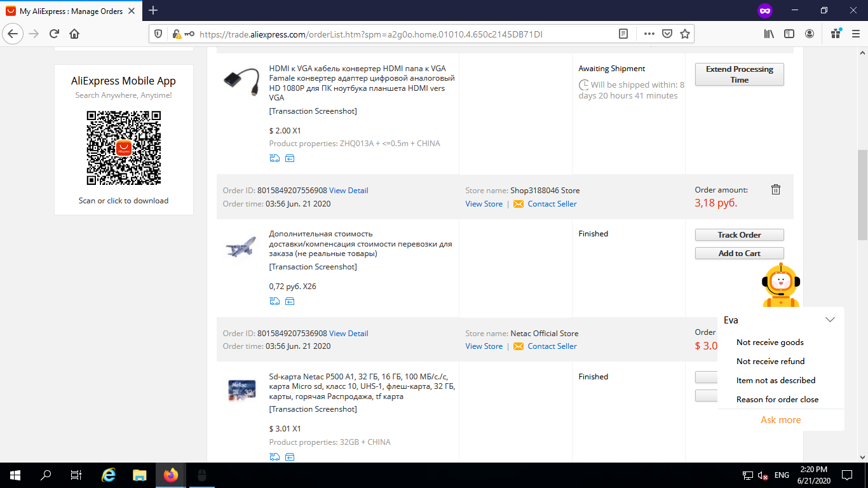Show the Firefox sidebars
The width and height of the screenshot is (868, 488).
click(789, 34)
